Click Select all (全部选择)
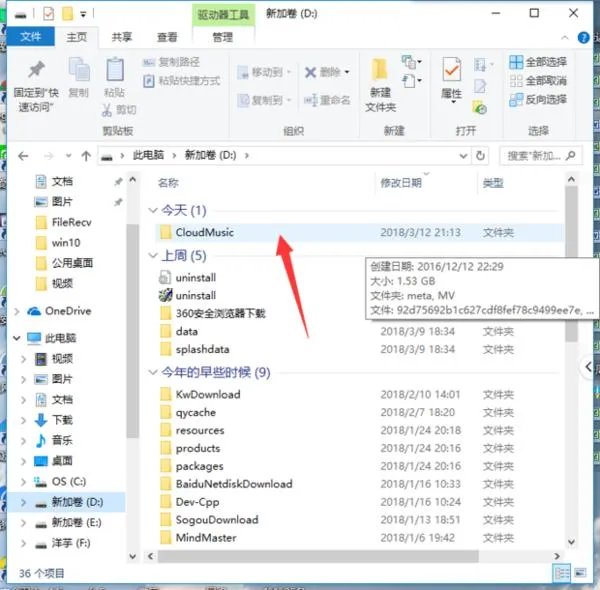 [538, 62]
